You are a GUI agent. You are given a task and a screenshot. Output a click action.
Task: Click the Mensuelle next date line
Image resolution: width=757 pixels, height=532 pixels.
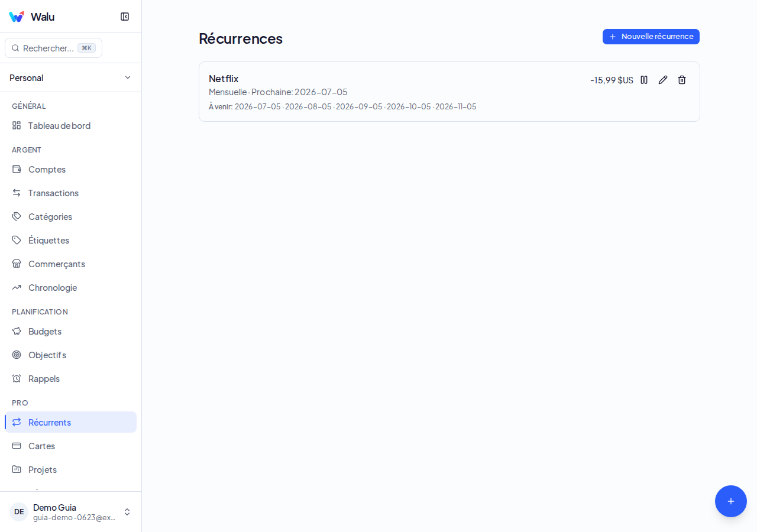(x=278, y=92)
